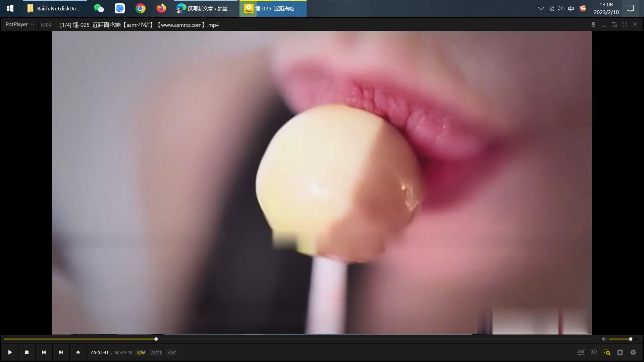Expand hidden system tray icons chevron

coord(541,8)
